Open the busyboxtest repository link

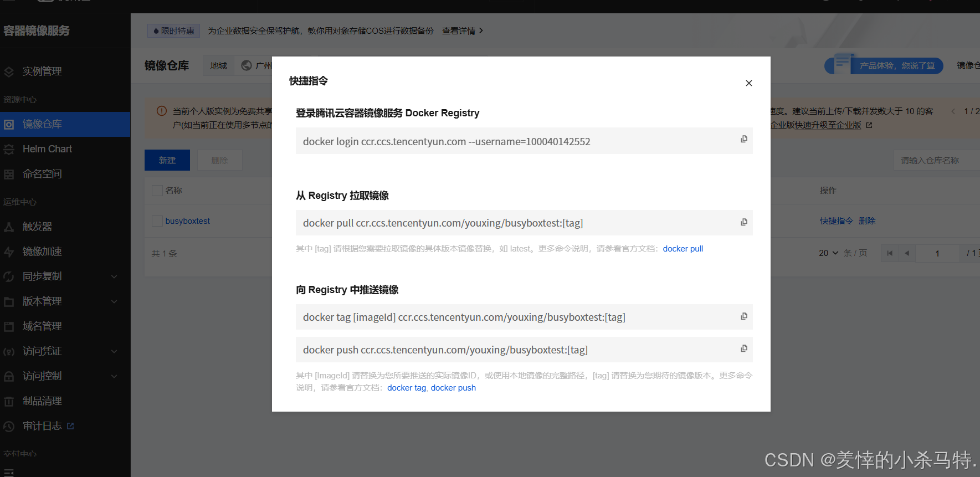[x=187, y=221]
